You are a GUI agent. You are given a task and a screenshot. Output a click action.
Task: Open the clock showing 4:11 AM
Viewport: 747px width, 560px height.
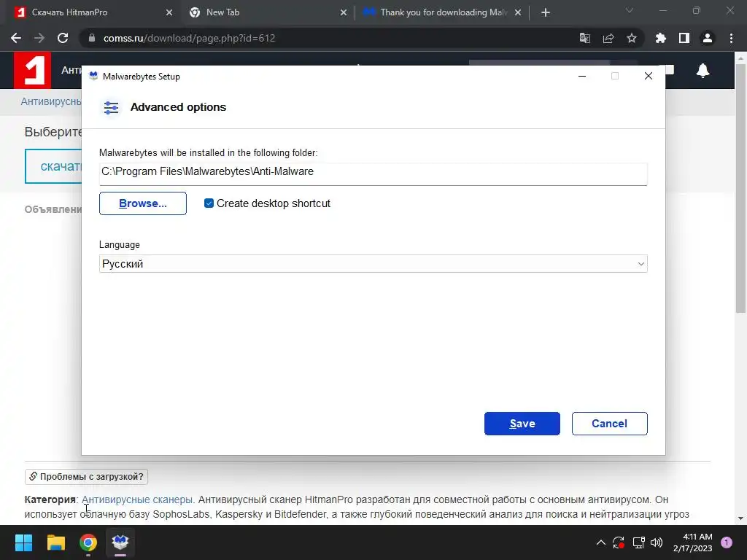pos(693,542)
